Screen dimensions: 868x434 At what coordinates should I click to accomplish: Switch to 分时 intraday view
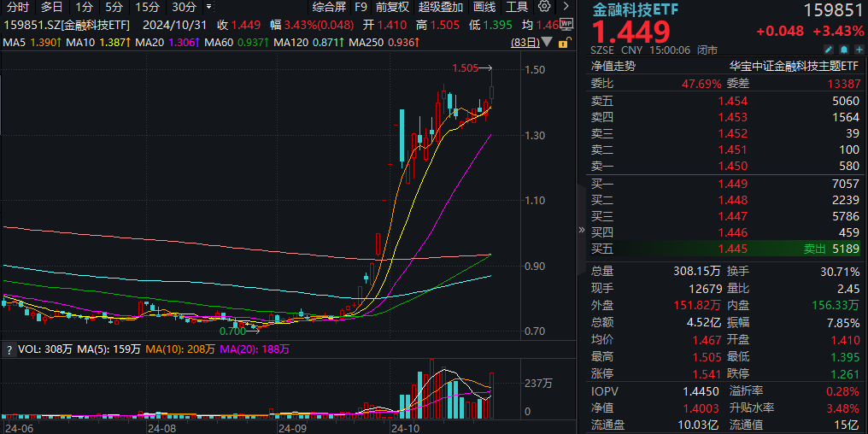click(x=18, y=7)
